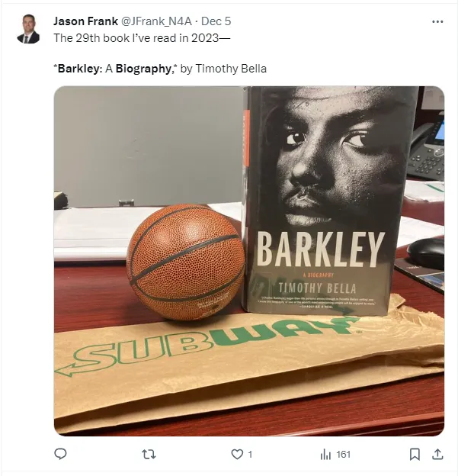The height and width of the screenshot is (476, 458).
Task: Bookmark this tweet
Action: click(x=415, y=455)
